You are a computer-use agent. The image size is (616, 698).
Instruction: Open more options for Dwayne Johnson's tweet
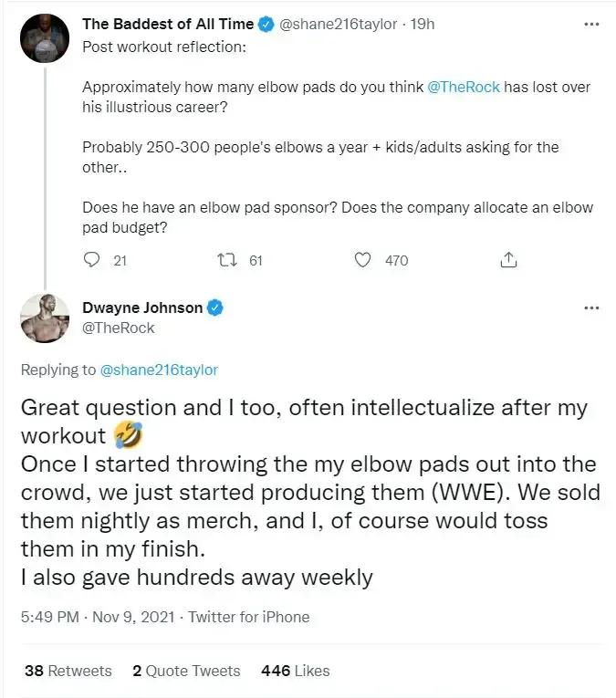click(x=591, y=308)
